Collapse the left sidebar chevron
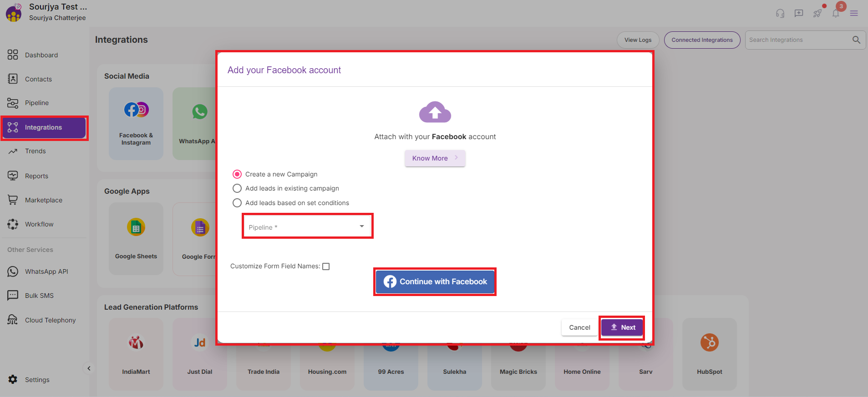 (x=89, y=368)
